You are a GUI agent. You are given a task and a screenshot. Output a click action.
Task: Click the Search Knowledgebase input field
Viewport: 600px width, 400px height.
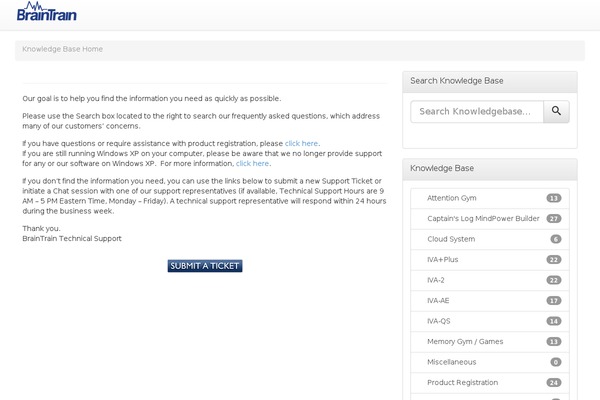click(477, 111)
